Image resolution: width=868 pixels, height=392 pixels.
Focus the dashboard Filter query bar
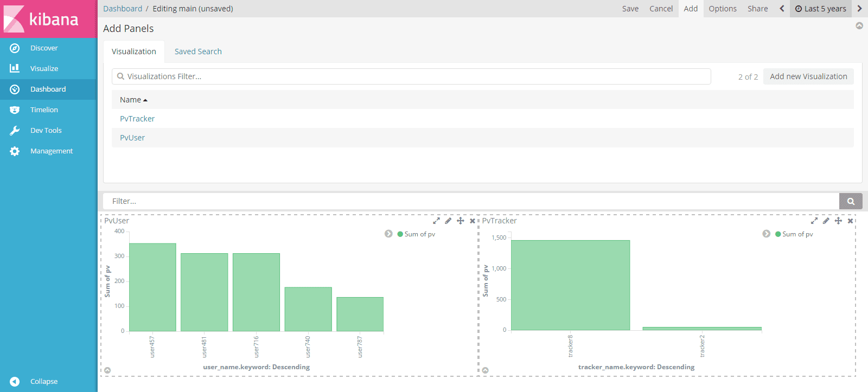click(x=471, y=201)
